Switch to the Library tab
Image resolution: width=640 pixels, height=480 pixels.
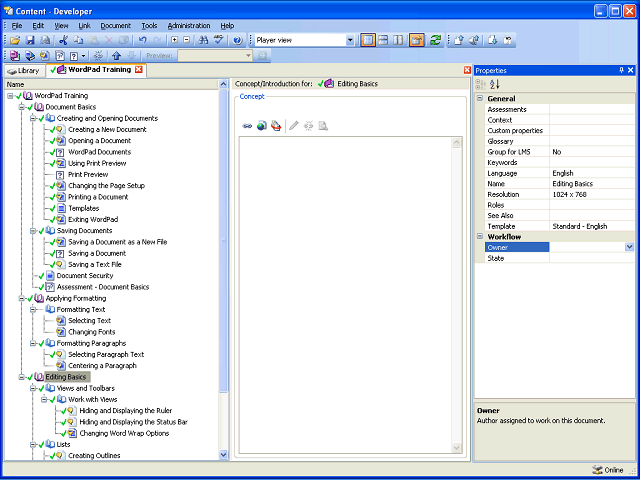point(24,71)
